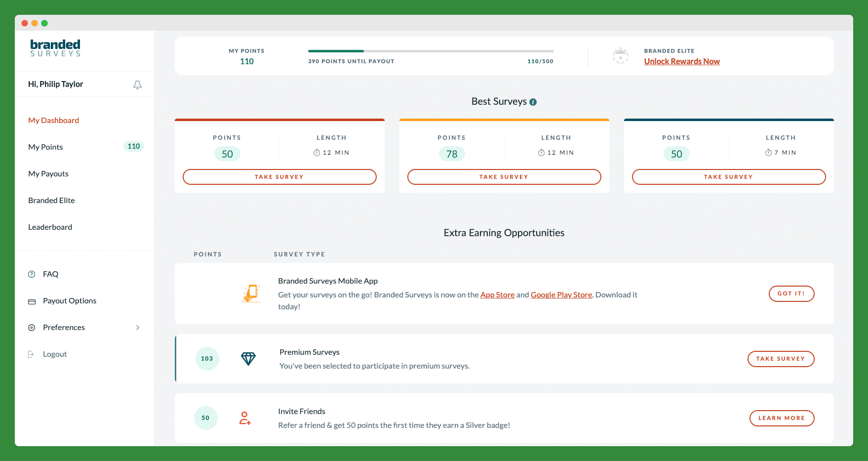This screenshot has height=461, width=868.
Task: Click the clock icon on 78-point survey
Action: [x=541, y=153]
